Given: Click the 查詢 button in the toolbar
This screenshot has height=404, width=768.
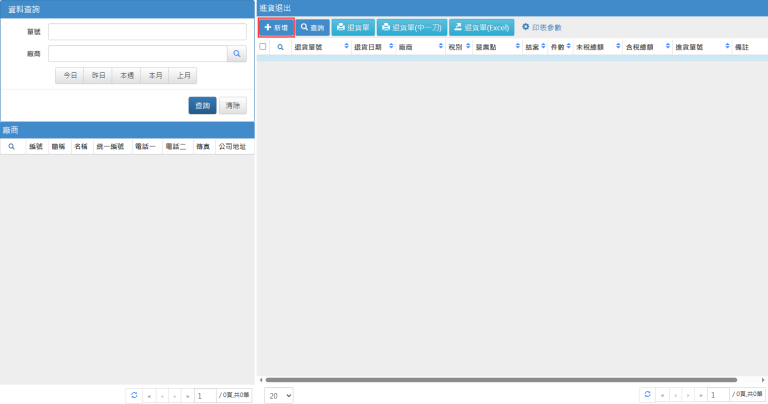Looking at the screenshot, I should click(x=312, y=27).
